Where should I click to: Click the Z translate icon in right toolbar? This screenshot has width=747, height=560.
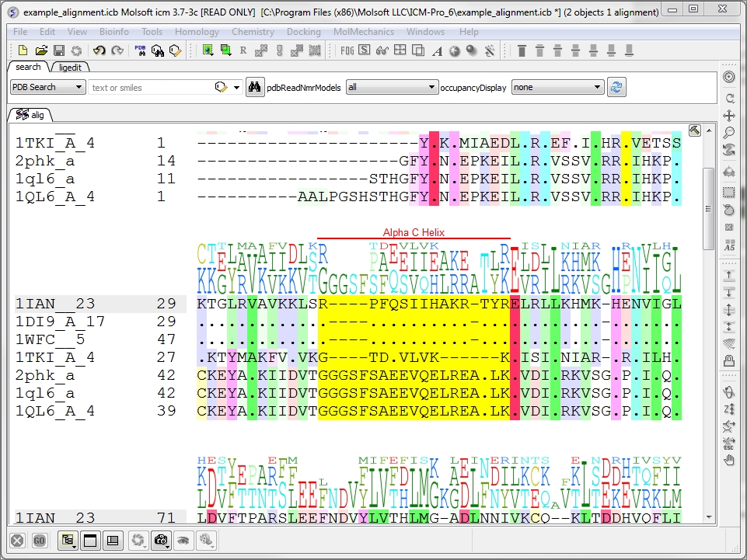click(729, 409)
